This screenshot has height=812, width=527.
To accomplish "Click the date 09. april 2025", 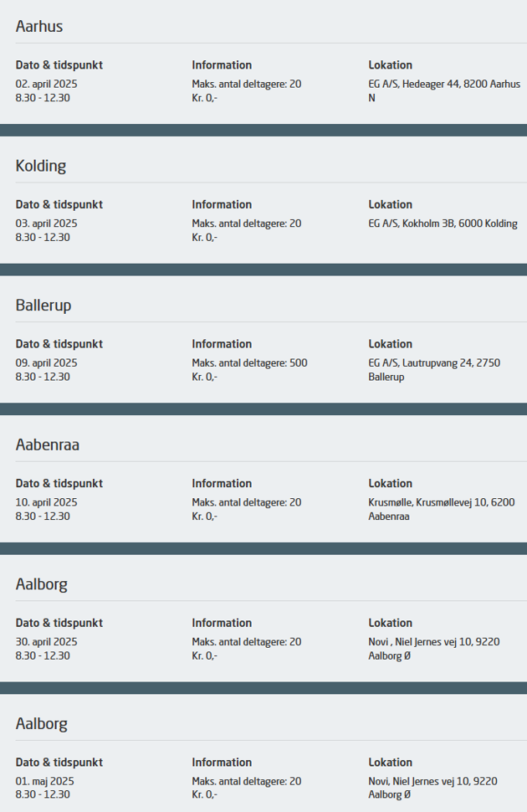I will (x=47, y=362).
